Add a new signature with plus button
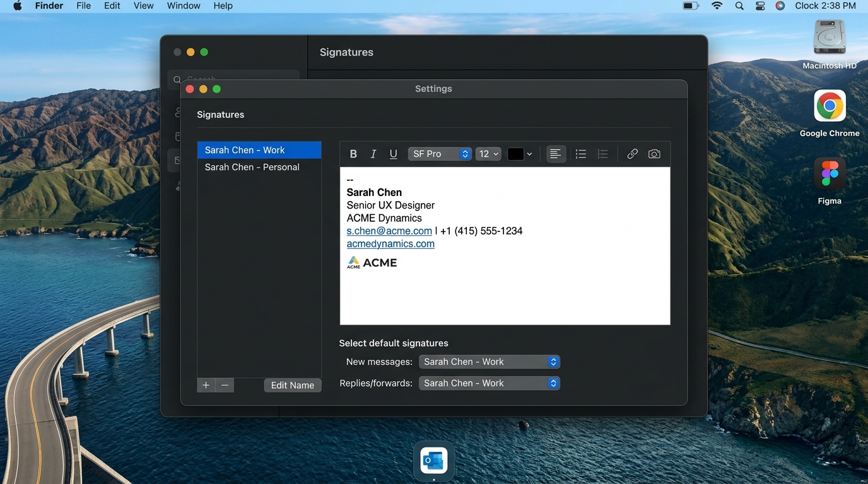The image size is (868, 484). coord(206,385)
